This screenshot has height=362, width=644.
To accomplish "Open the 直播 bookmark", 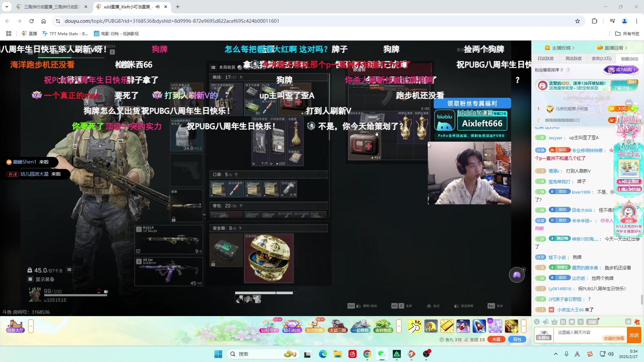I will (29, 34).
